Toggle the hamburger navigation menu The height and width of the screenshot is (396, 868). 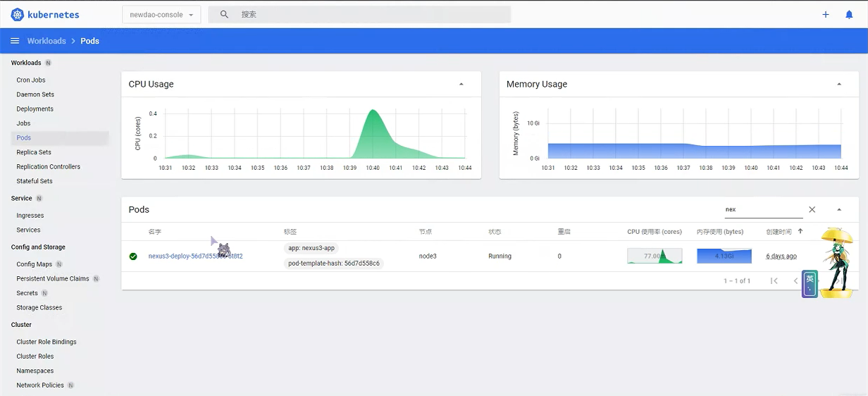(14, 41)
